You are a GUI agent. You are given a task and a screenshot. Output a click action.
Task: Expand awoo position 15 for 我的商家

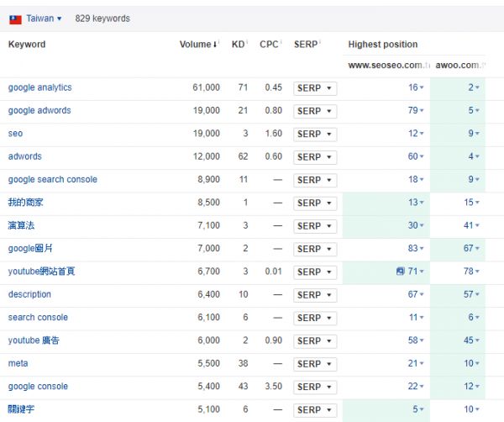coord(471,203)
